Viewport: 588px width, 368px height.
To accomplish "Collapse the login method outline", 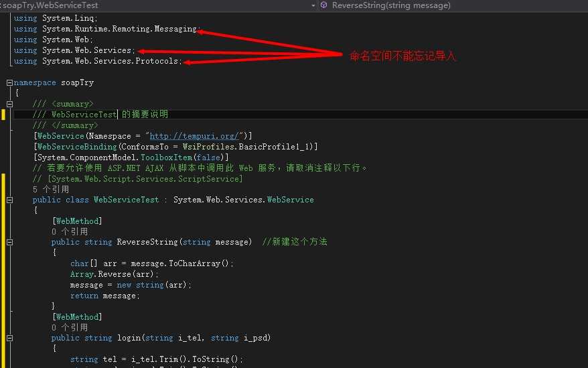I will [x=9, y=339].
